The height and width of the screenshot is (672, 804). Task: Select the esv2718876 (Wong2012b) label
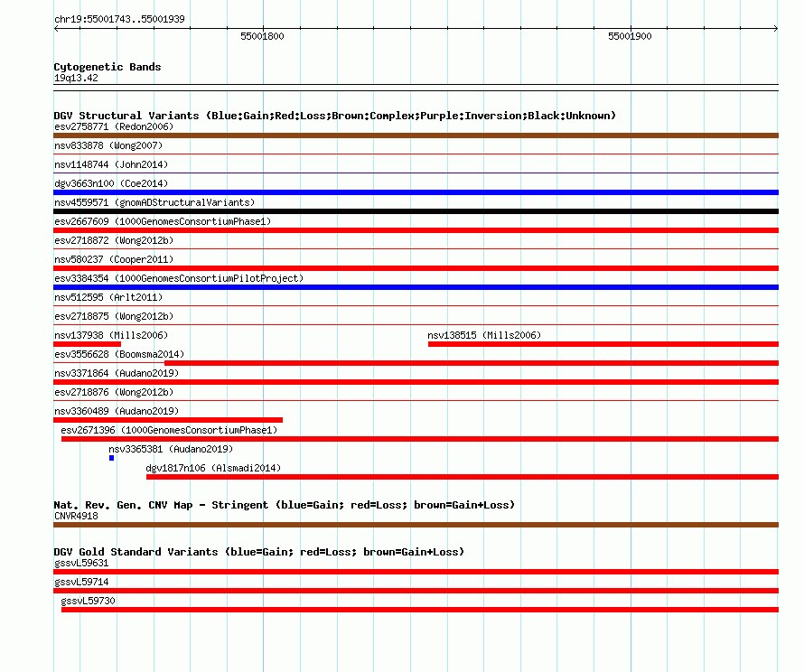pos(114,392)
